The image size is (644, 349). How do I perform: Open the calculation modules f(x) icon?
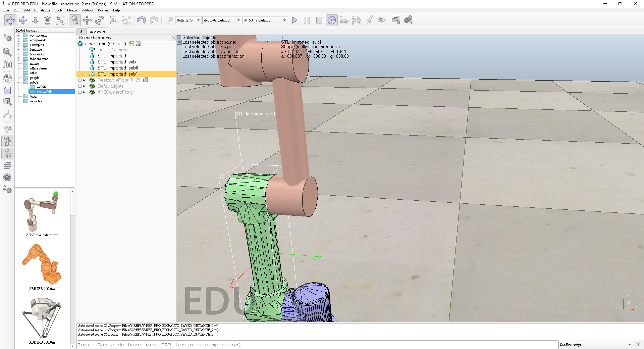(x=7, y=64)
